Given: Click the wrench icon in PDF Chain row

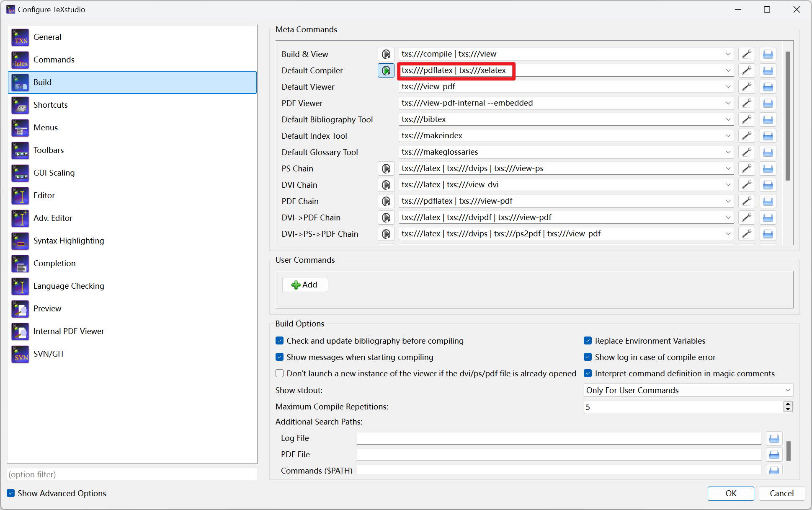Looking at the screenshot, I should (x=746, y=201).
